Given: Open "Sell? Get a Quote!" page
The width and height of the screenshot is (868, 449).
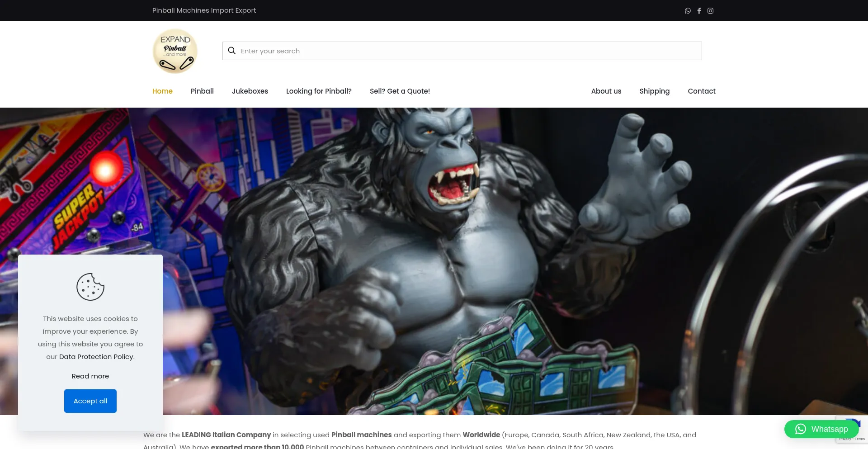Looking at the screenshot, I should [x=400, y=91].
